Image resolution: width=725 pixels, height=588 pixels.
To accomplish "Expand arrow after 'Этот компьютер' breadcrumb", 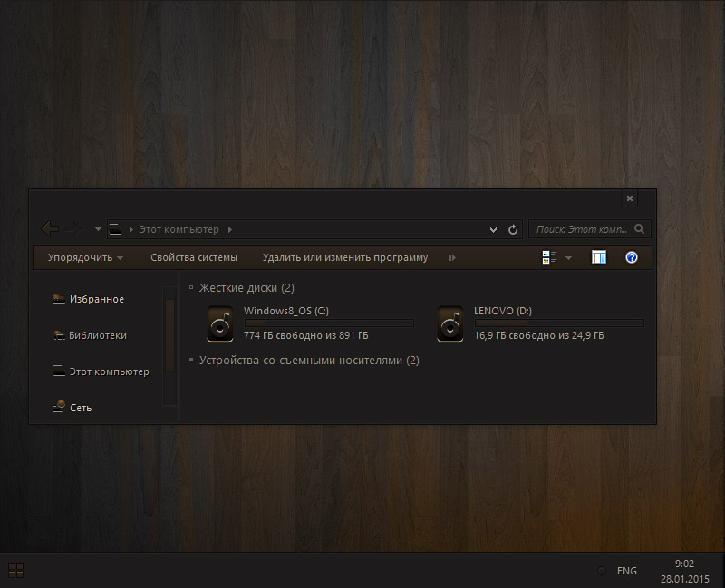I will [230, 229].
